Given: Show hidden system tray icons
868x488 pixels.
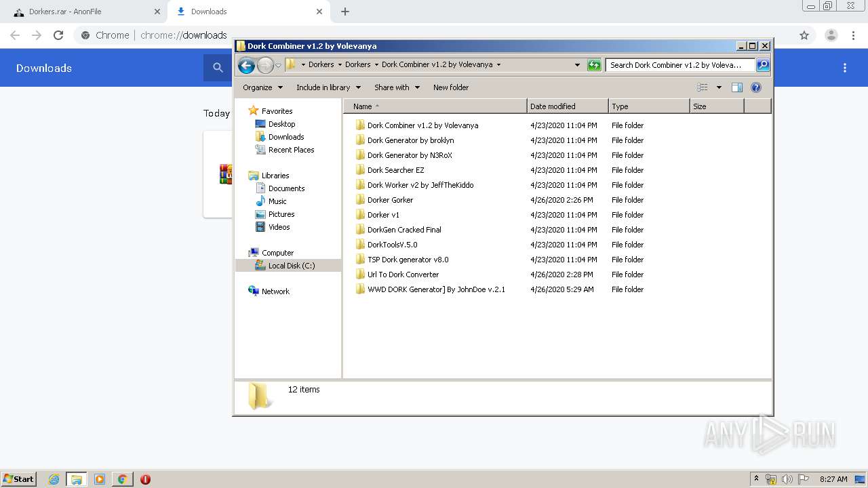Looking at the screenshot, I should [x=757, y=479].
